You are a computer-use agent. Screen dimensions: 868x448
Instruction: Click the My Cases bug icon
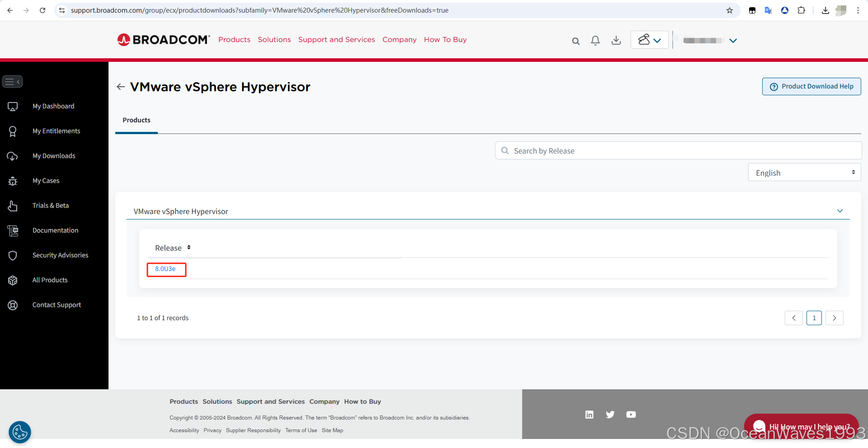13,181
